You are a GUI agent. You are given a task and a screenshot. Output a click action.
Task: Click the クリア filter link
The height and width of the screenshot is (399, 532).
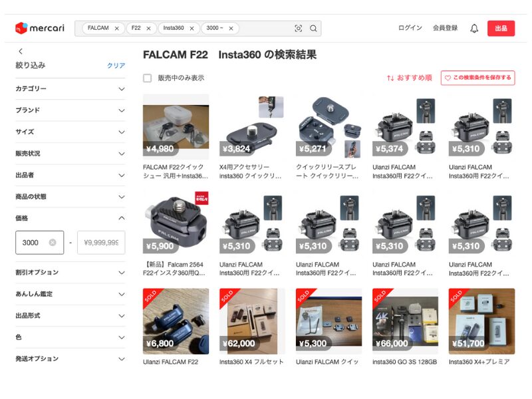116,65
